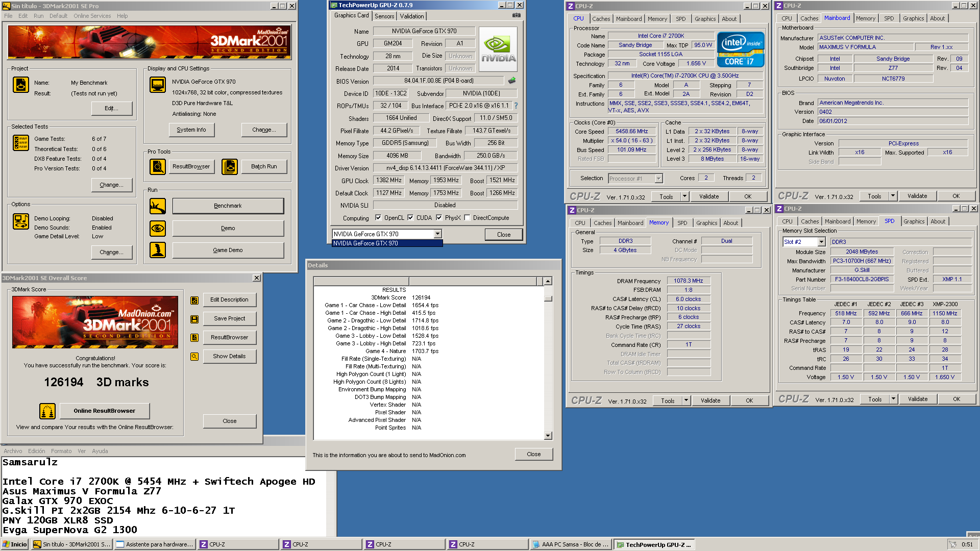Image resolution: width=980 pixels, height=551 pixels.
Task: Click the NVIDIA logo in GPU-Z
Action: [498, 49]
